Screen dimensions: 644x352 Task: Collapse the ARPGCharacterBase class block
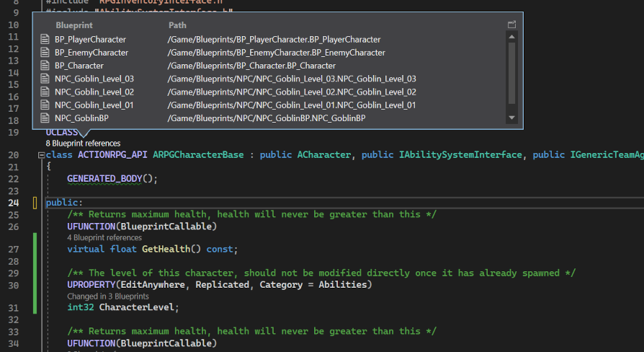click(x=41, y=155)
